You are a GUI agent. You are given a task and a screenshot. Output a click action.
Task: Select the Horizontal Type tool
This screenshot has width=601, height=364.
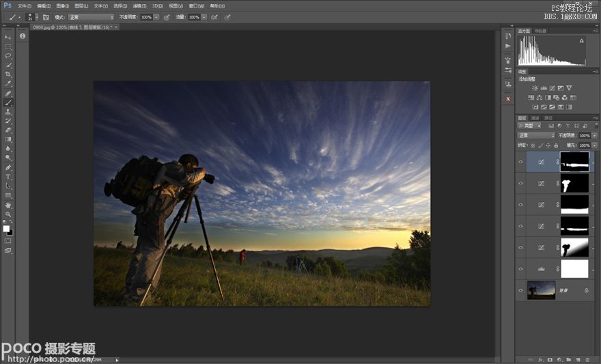coord(8,177)
